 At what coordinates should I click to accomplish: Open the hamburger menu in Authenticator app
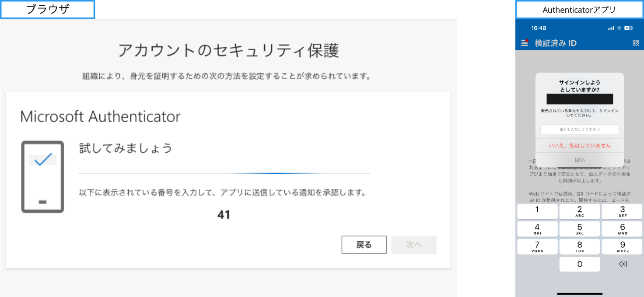click(x=525, y=43)
